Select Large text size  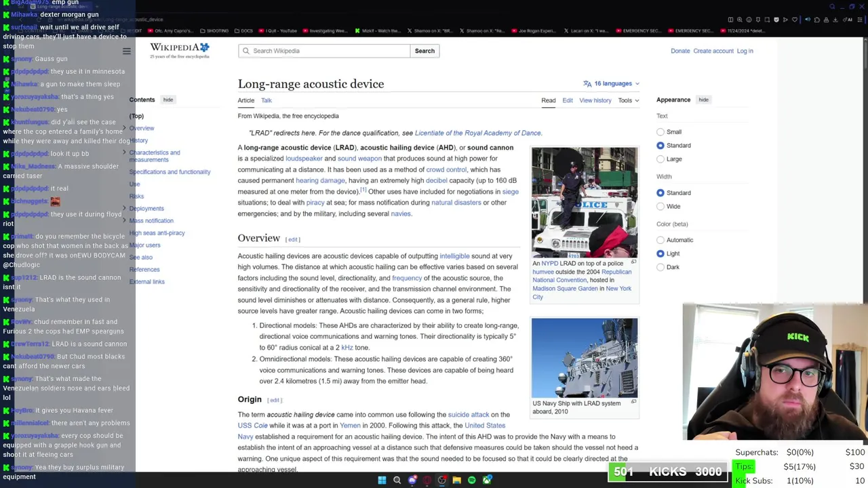click(x=660, y=159)
